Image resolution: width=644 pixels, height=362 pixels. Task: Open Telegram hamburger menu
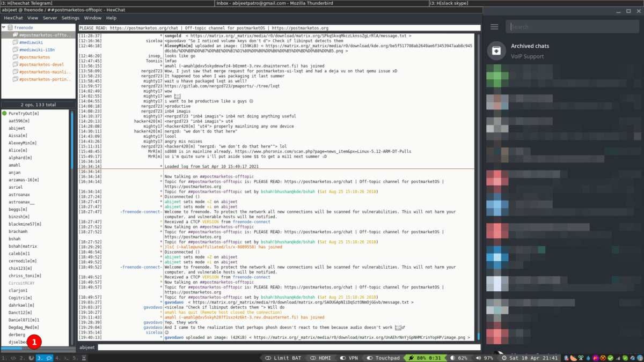pos(495,27)
